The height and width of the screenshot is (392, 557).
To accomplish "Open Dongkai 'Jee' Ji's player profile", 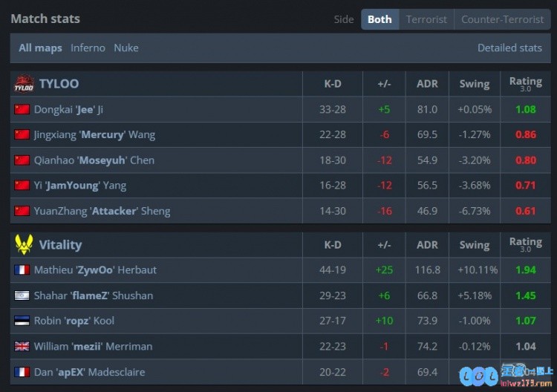I will [68, 109].
